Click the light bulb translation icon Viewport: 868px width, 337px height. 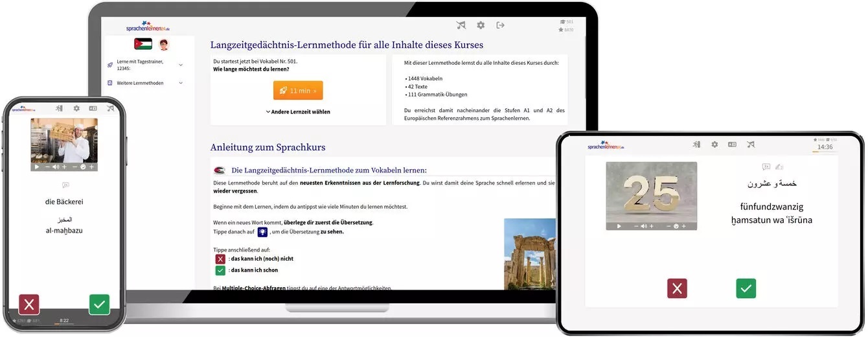262,232
